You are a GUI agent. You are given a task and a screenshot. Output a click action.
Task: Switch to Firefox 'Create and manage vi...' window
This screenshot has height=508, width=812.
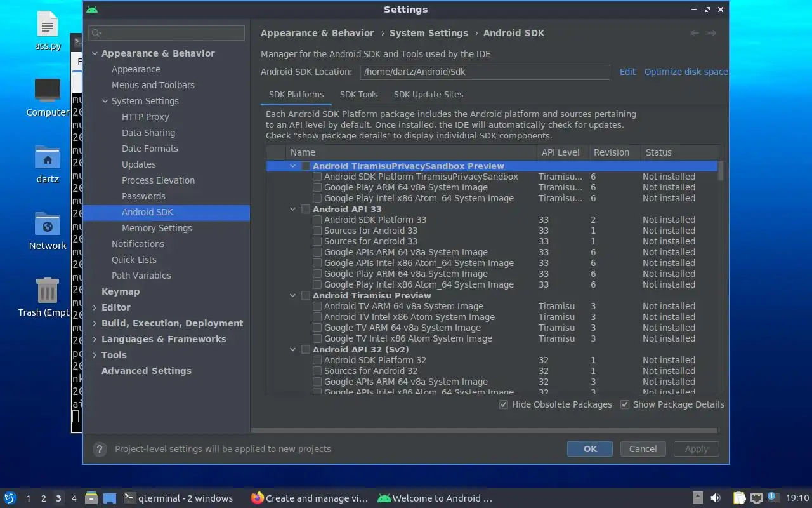click(x=308, y=498)
